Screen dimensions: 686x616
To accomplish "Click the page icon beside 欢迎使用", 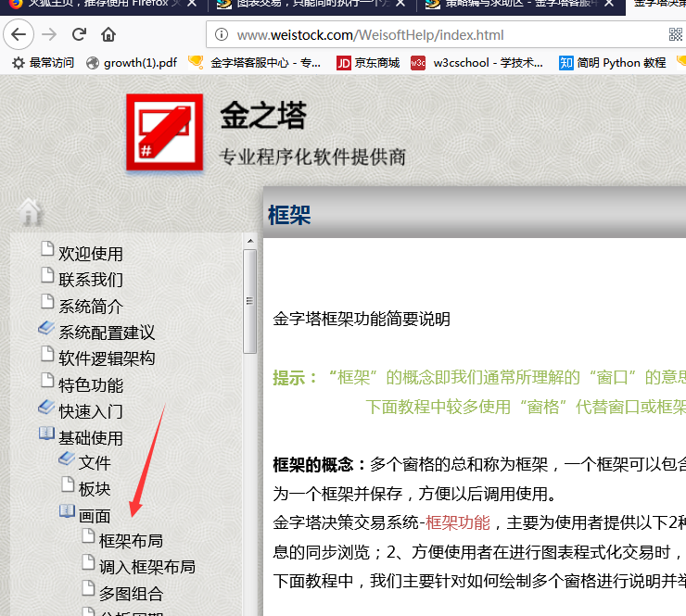I will coord(47,248).
